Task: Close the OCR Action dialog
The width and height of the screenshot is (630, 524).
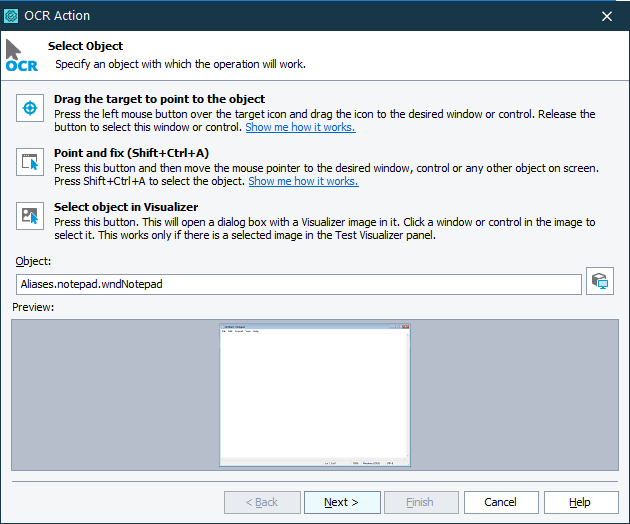Action: coord(607,16)
